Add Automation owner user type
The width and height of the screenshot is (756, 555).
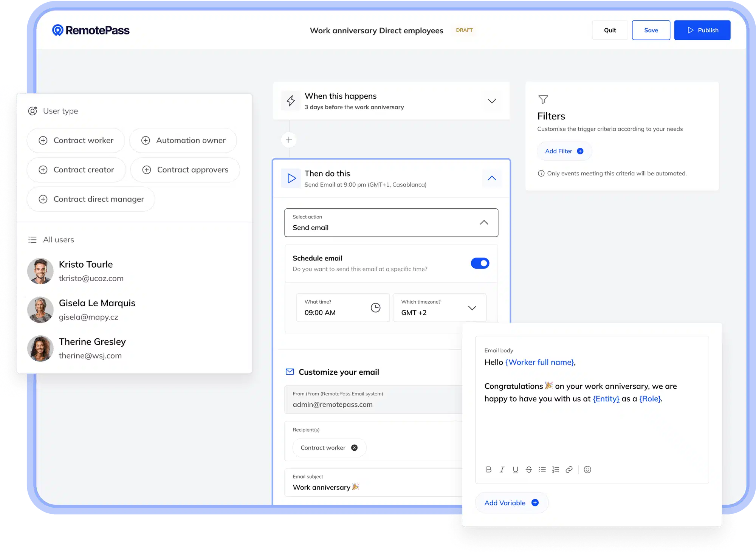point(183,140)
